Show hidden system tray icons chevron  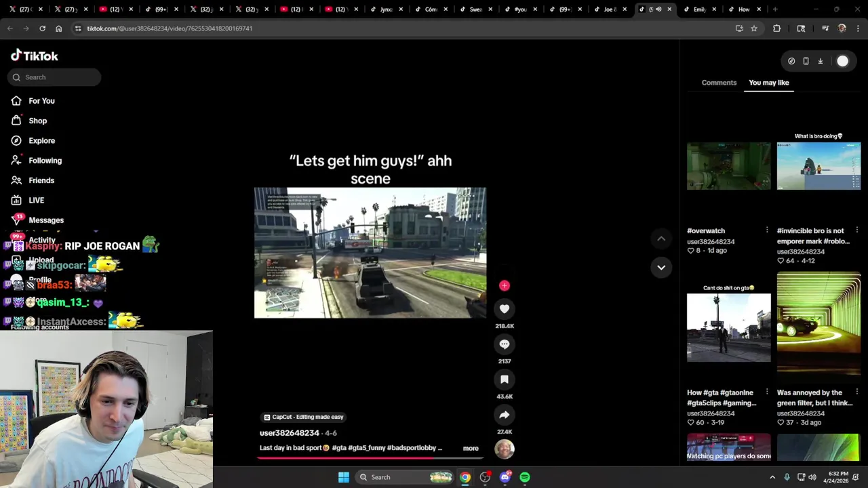(772, 477)
